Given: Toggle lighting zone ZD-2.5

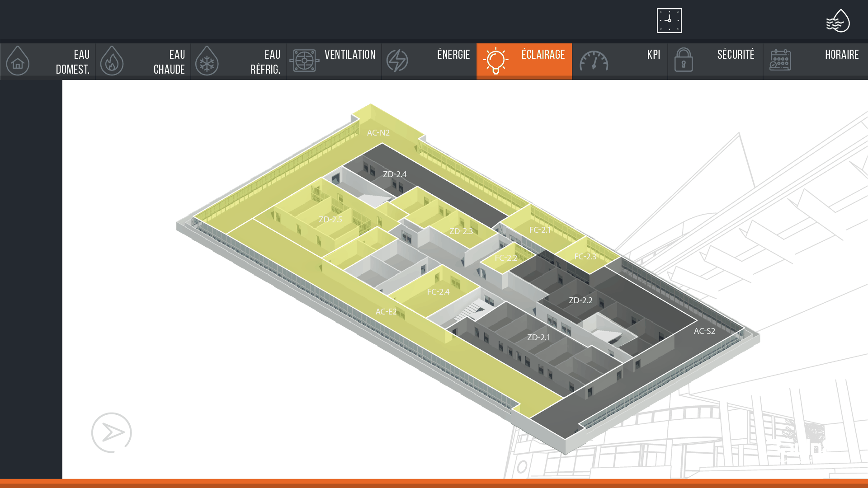Looking at the screenshot, I should tap(330, 220).
